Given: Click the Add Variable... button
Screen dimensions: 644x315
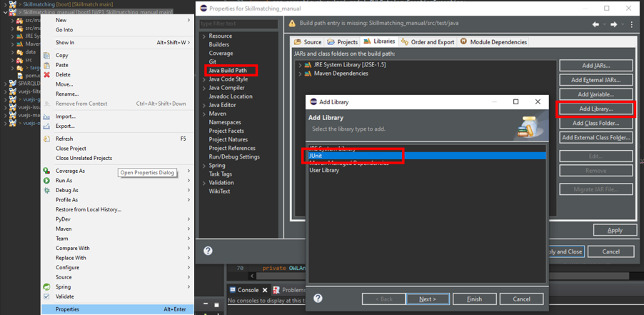Looking at the screenshot, I should coord(595,94).
